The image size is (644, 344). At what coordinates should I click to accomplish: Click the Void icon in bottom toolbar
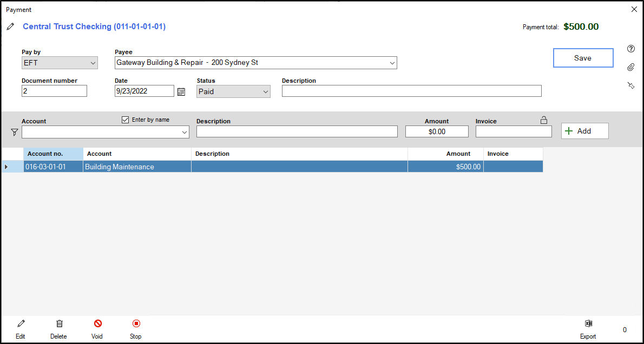(97, 323)
